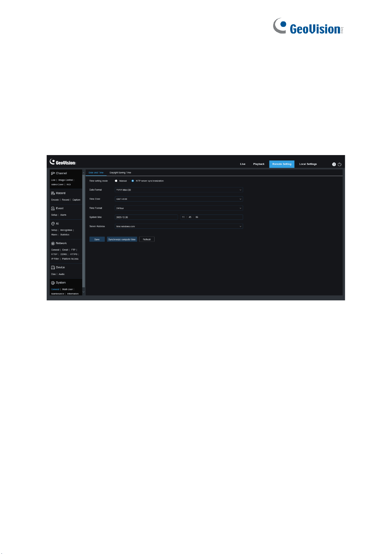
Task: Open the Live view in top navigation
Action: [x=243, y=164]
